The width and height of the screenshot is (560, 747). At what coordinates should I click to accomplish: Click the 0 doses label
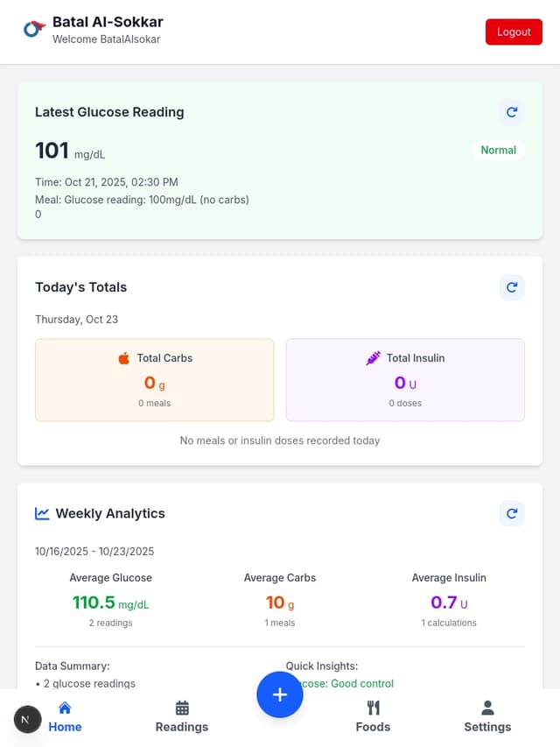point(405,403)
